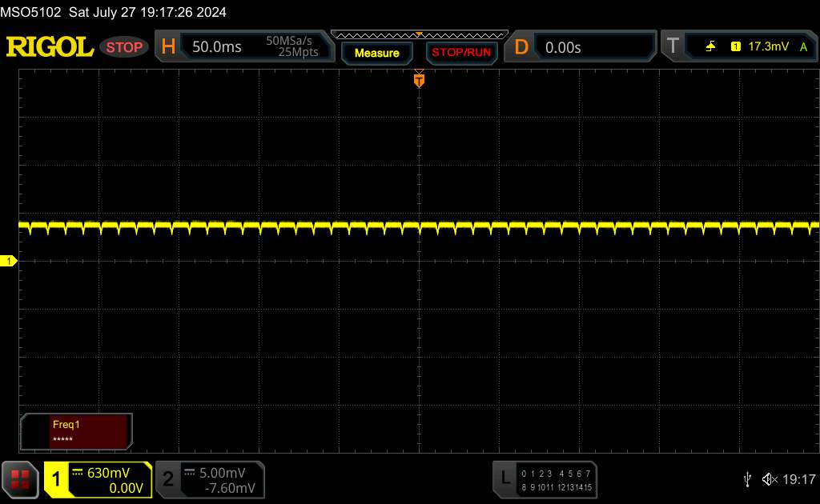Select the Freq1 measurement result box
The width and height of the screenshot is (820, 504).
coord(78,432)
